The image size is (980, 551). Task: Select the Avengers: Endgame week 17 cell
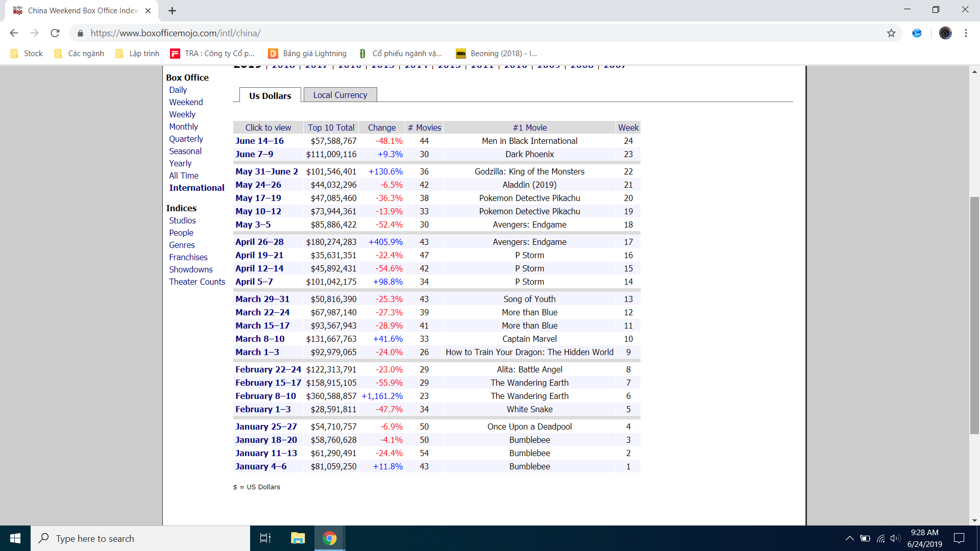tap(530, 242)
